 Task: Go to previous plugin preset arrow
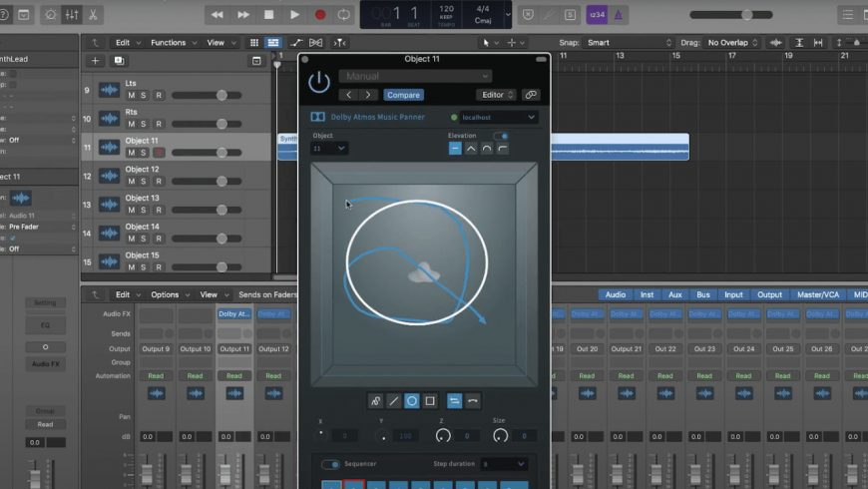[349, 95]
